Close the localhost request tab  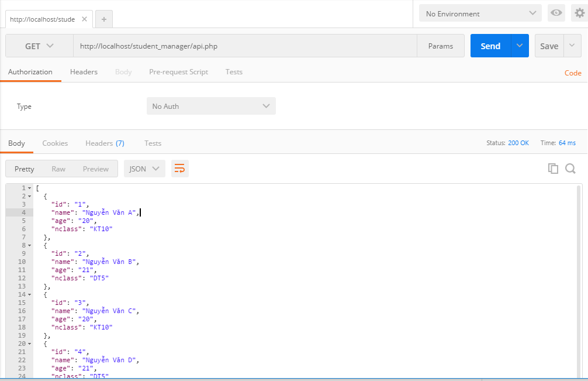(x=85, y=19)
